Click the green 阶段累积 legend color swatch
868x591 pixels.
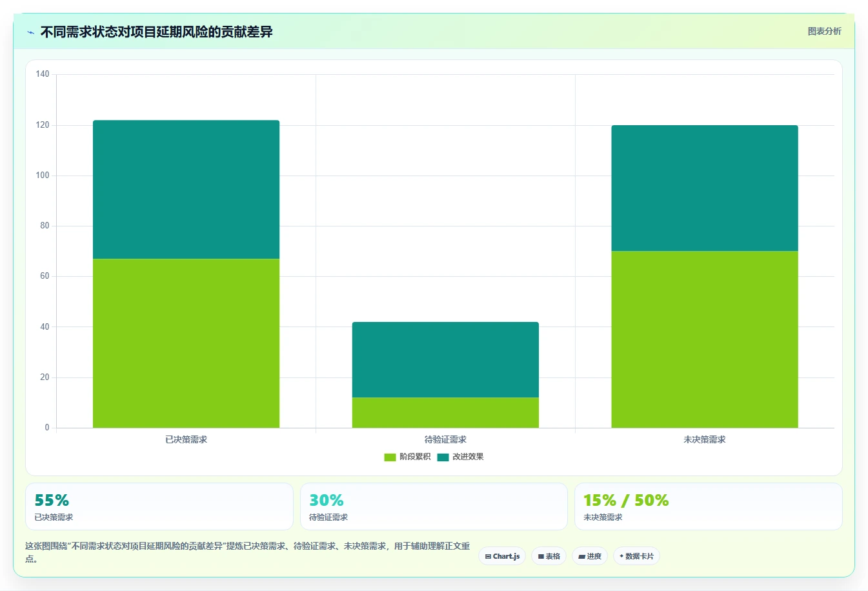point(390,457)
